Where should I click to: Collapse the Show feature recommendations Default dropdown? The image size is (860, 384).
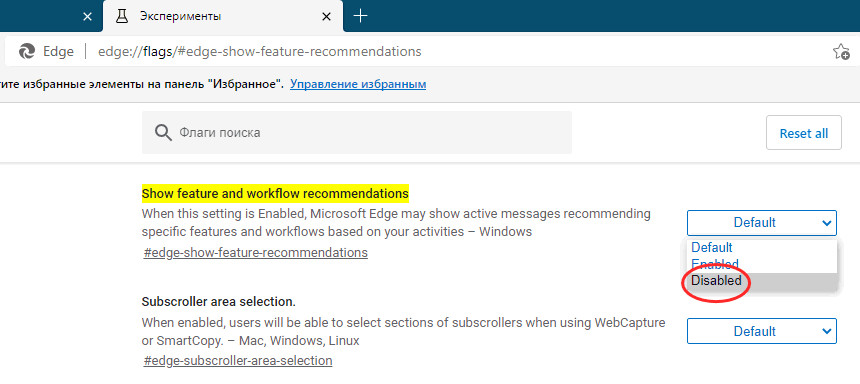pyautogui.click(x=762, y=223)
